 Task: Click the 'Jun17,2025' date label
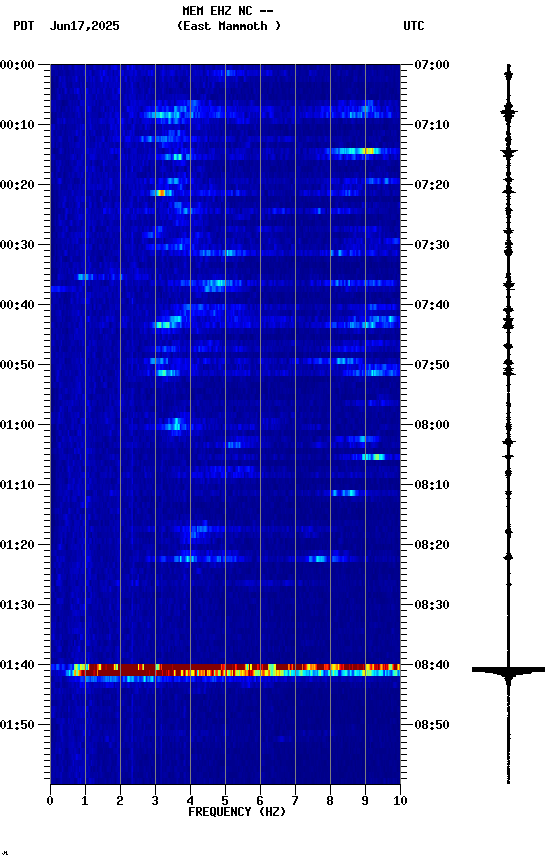(84, 26)
